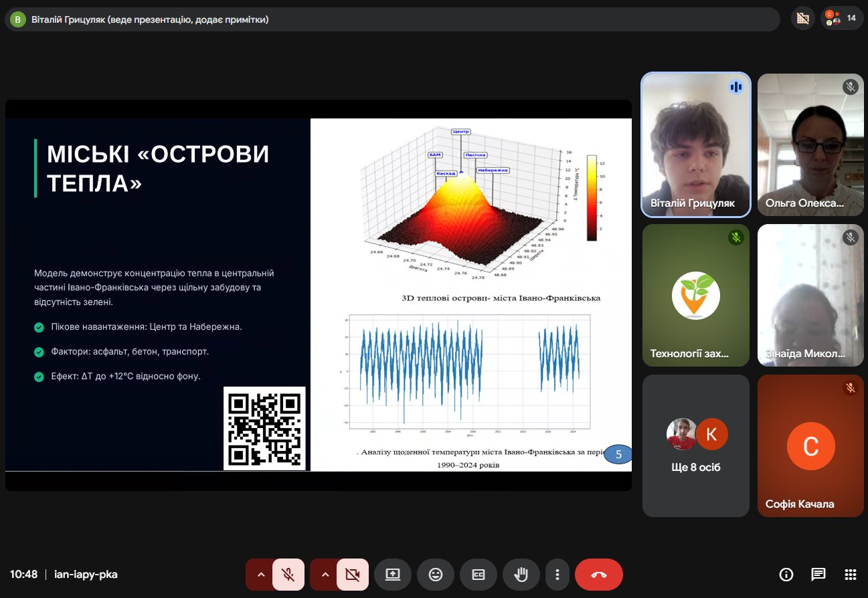The height and width of the screenshot is (598, 868).
Task: Unmute the microphone
Action: 288,575
